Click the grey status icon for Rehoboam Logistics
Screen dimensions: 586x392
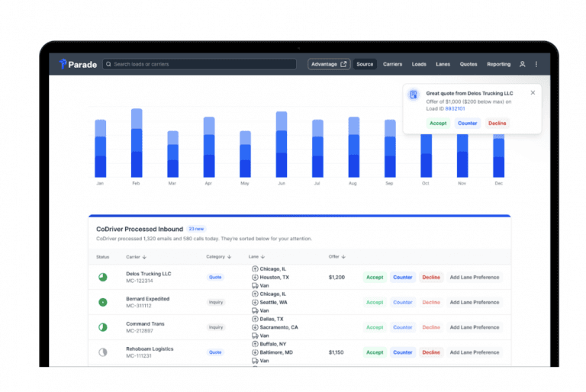click(x=103, y=352)
